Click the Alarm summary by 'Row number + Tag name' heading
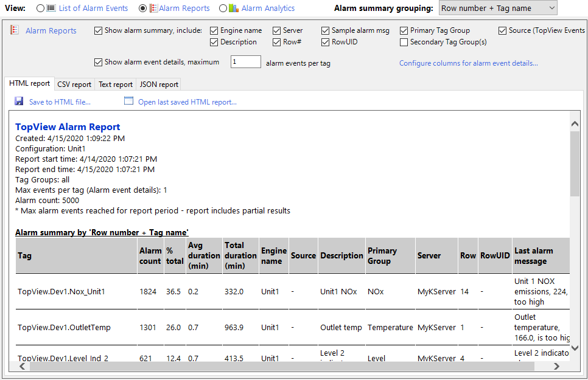Viewport: 588px width, 380px height. tap(102, 233)
